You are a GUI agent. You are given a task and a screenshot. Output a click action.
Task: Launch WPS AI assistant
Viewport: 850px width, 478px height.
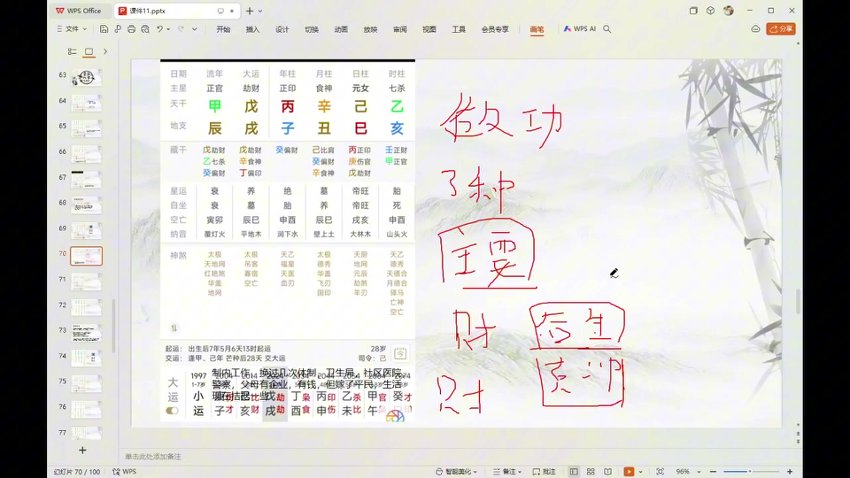point(579,29)
